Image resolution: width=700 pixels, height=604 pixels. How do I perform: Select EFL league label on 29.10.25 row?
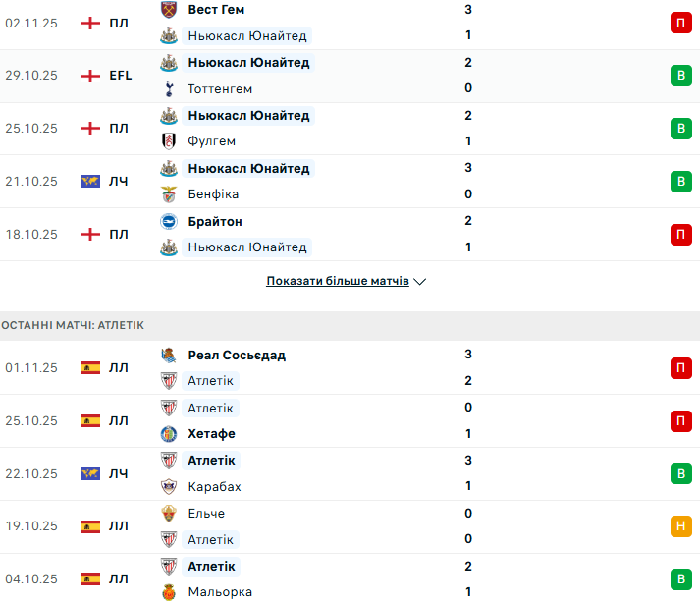point(120,76)
